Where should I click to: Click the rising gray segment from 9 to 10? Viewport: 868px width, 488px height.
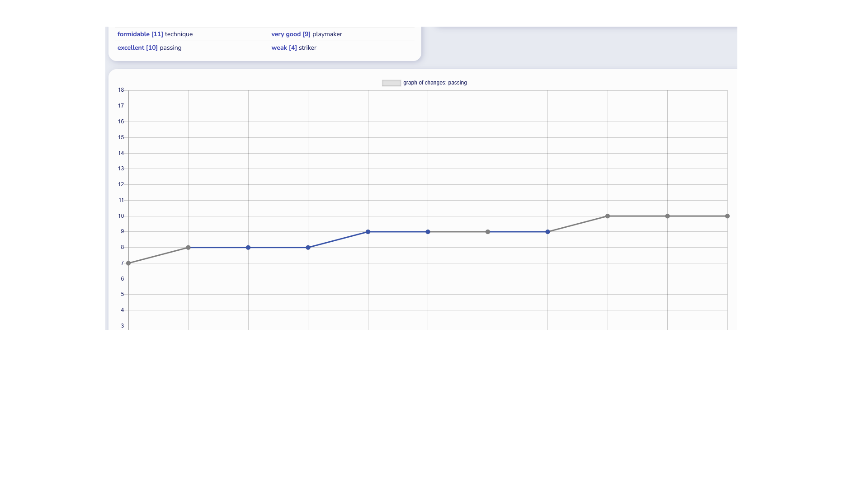pos(578,224)
